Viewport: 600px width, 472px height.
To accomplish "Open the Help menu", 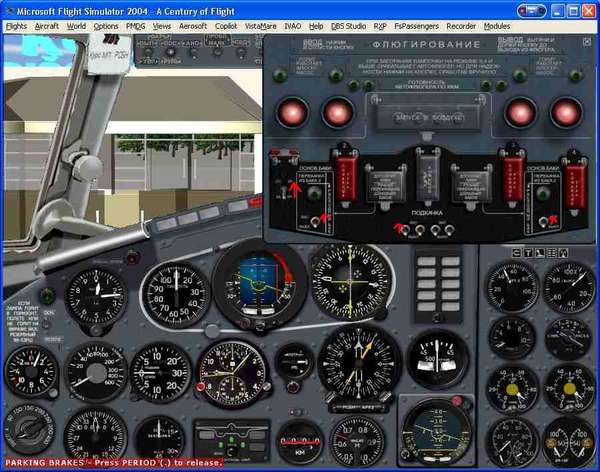I will coord(316,26).
